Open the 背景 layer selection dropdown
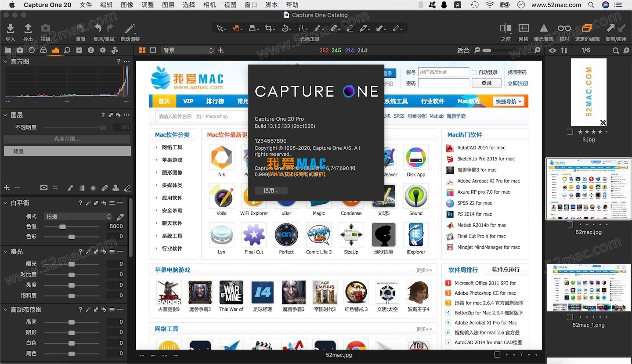 click(188, 50)
